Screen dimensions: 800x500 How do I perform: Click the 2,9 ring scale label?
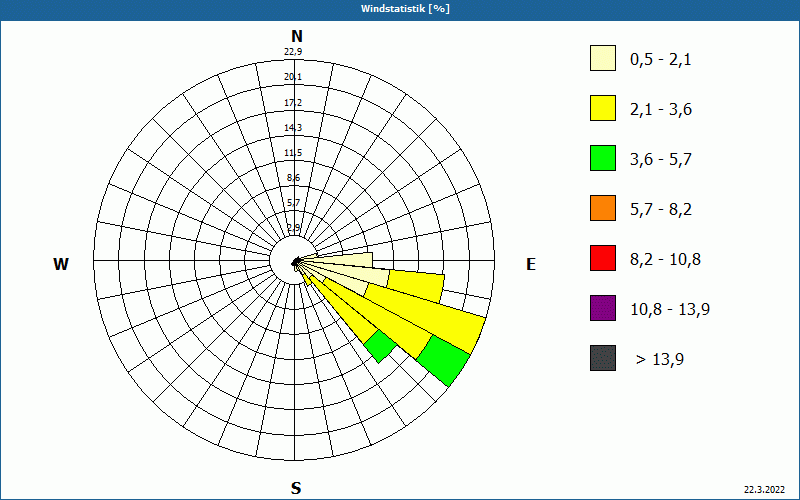(x=293, y=228)
